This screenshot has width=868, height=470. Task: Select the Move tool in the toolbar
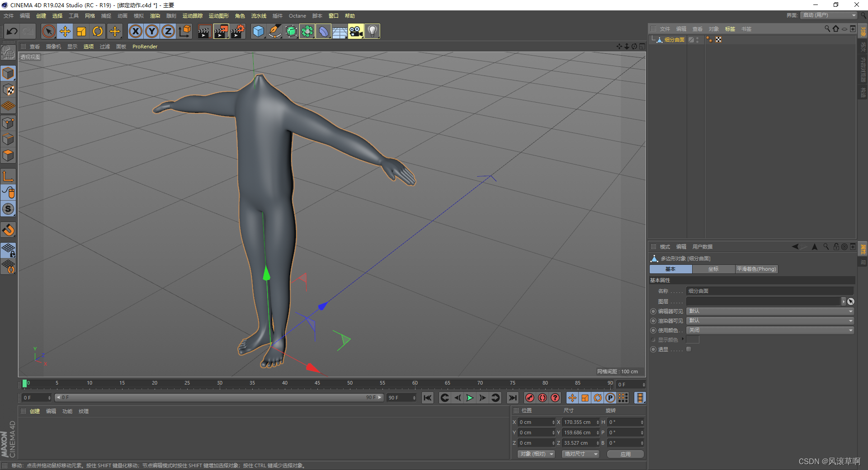(x=65, y=31)
